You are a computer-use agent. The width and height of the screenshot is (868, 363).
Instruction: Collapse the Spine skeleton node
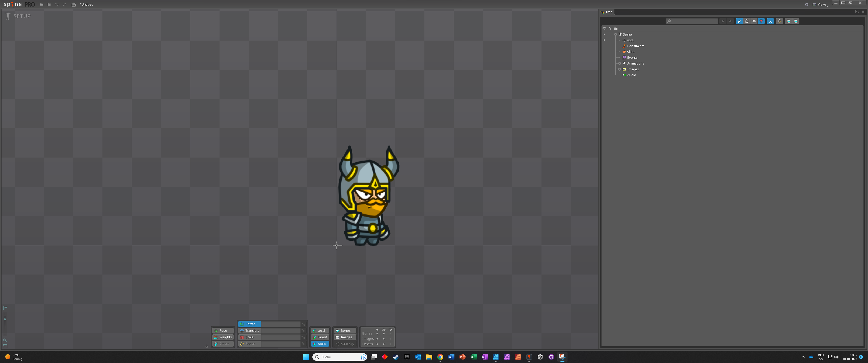click(616, 34)
